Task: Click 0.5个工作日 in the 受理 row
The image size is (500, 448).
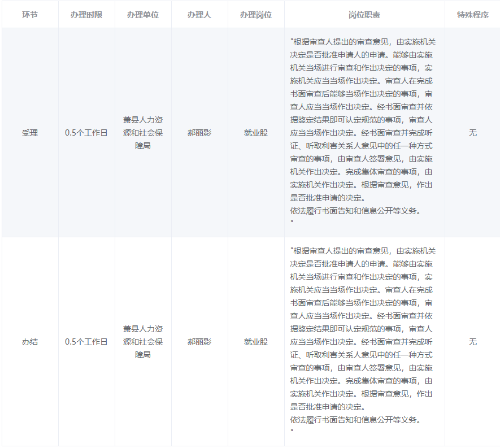Action: tap(86, 133)
